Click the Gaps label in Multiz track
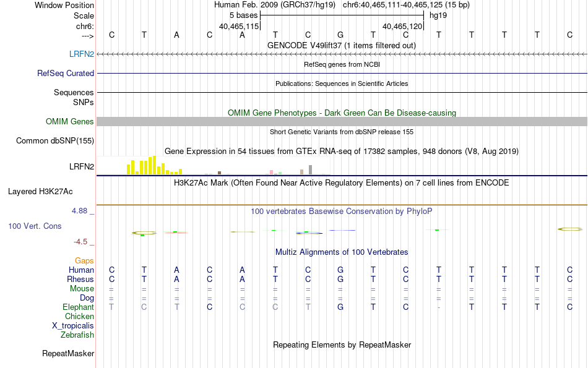The image size is (588, 368). (x=84, y=260)
